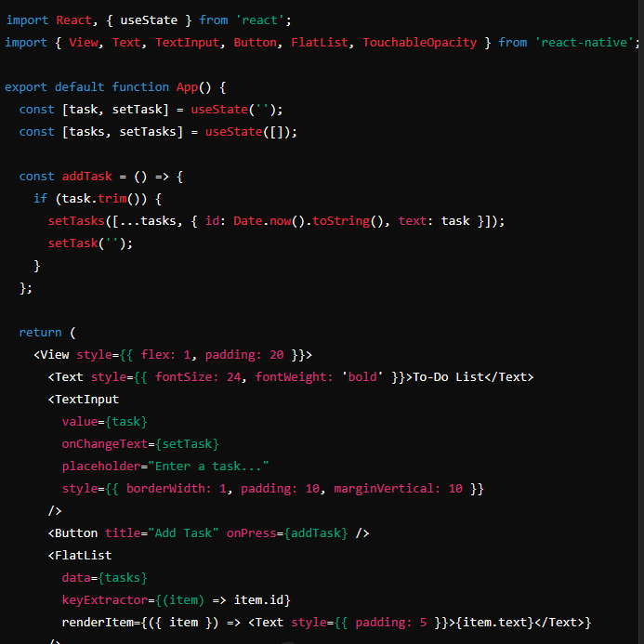The height and width of the screenshot is (644, 644).
Task: Click the 'default' keyword
Action: pyautogui.click(x=79, y=87)
